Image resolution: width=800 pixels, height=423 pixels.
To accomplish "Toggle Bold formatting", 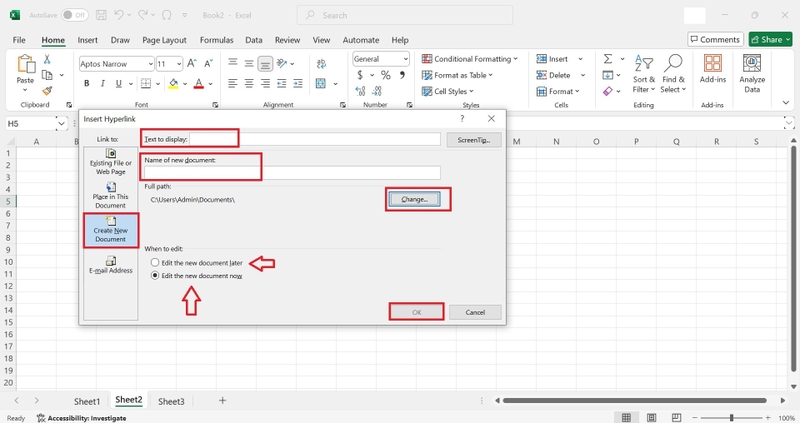I will [x=87, y=83].
